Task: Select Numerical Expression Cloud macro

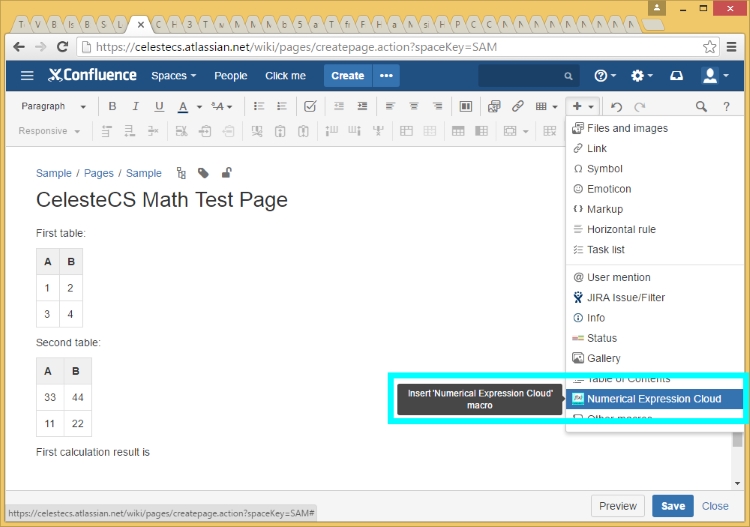Action: pyautogui.click(x=654, y=399)
